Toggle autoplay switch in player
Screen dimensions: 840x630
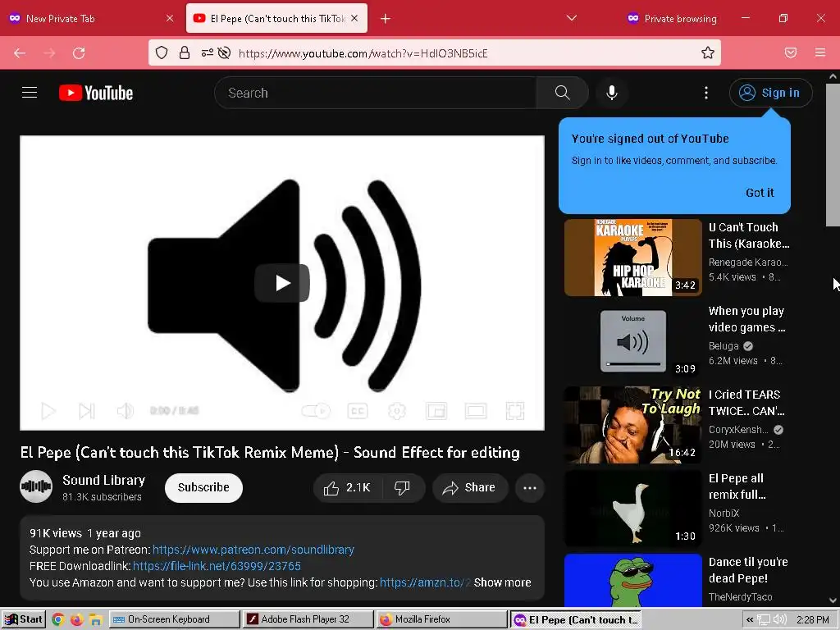316,411
